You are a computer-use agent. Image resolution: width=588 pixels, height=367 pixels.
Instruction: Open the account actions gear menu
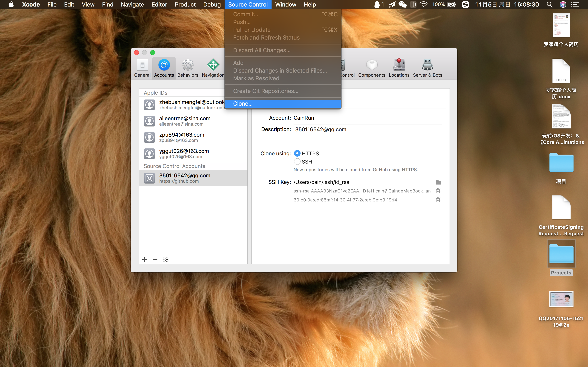165,260
